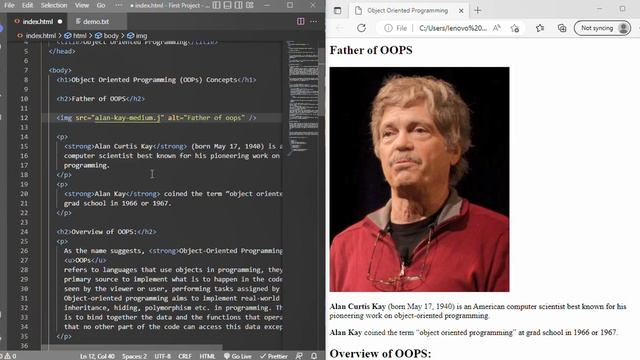This screenshot has width=640, height=360.
Task: Click the Overview of OOPS: heading in the browser
Action: (x=380, y=353)
